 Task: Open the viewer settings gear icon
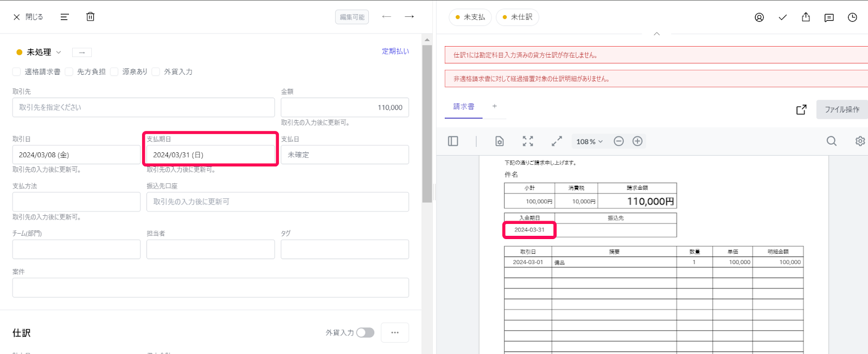pyautogui.click(x=860, y=141)
